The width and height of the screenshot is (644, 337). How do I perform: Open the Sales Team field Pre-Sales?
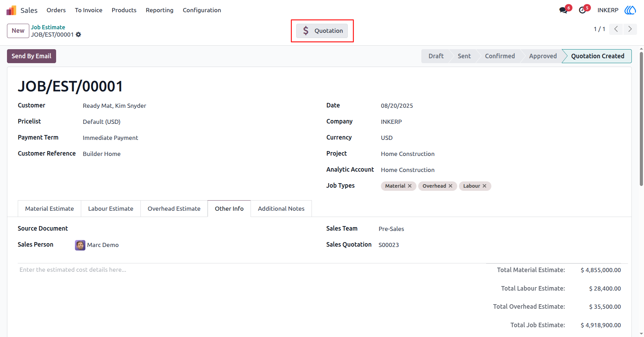tap(391, 229)
